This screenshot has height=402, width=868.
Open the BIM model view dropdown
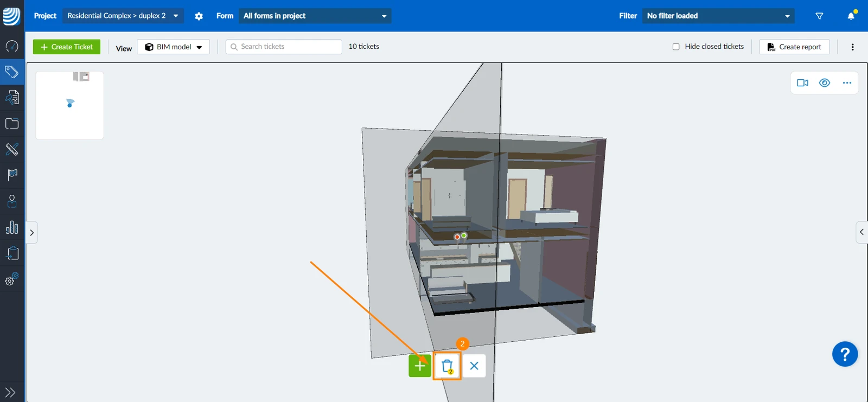click(174, 47)
